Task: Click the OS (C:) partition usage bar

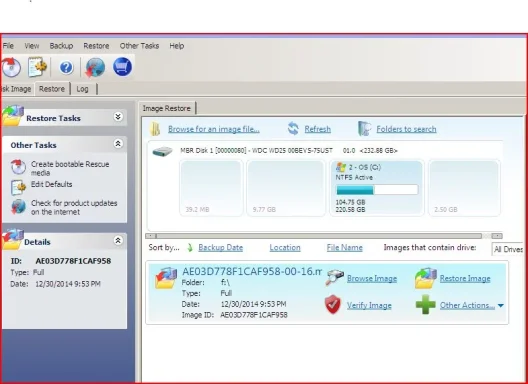Action: click(377, 190)
